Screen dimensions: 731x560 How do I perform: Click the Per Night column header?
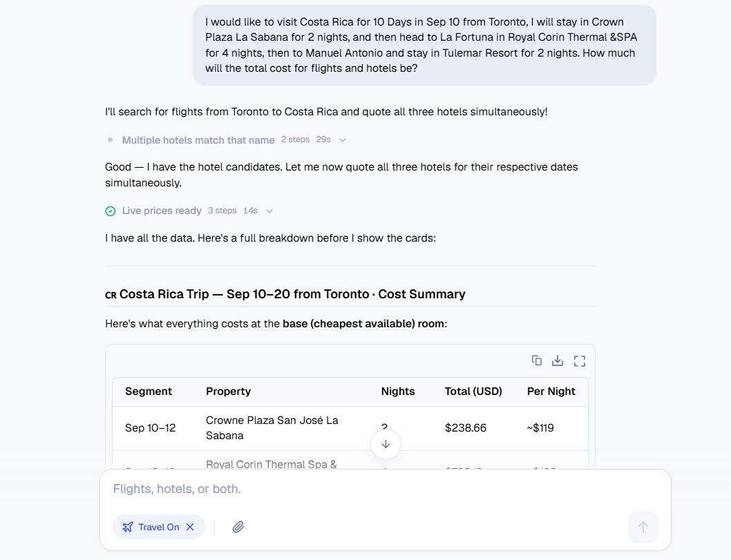click(551, 392)
